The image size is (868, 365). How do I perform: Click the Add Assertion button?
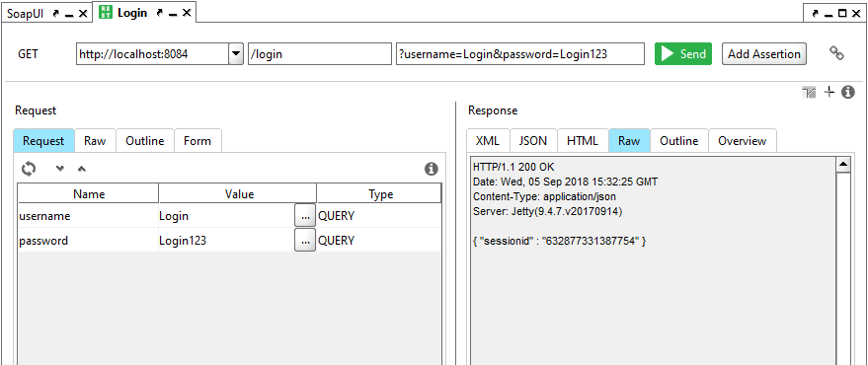[x=764, y=53]
